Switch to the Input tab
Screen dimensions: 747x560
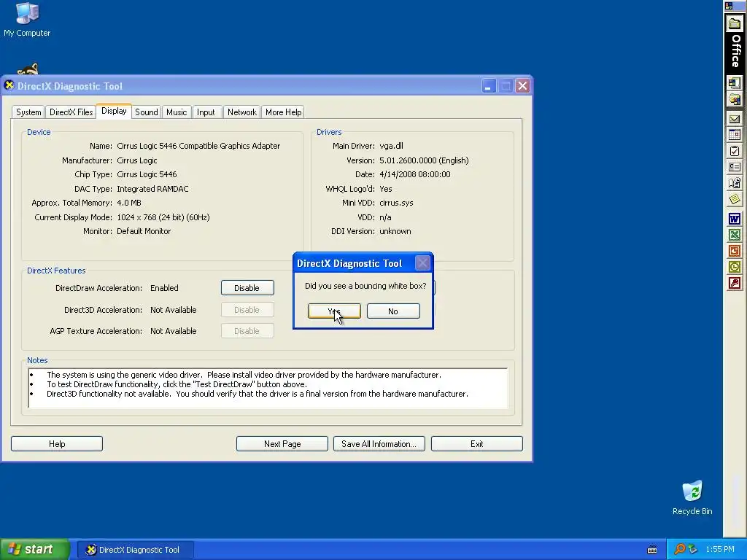[x=206, y=112]
